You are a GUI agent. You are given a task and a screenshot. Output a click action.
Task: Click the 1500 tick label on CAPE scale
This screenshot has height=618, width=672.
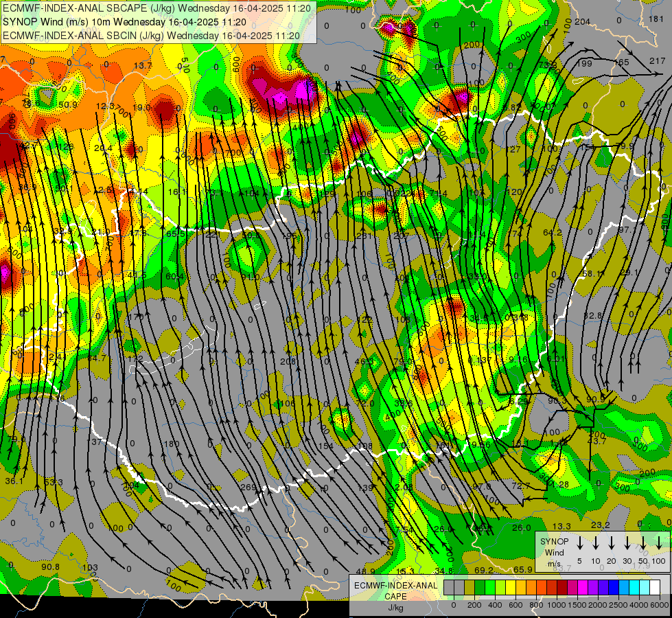tap(577, 605)
